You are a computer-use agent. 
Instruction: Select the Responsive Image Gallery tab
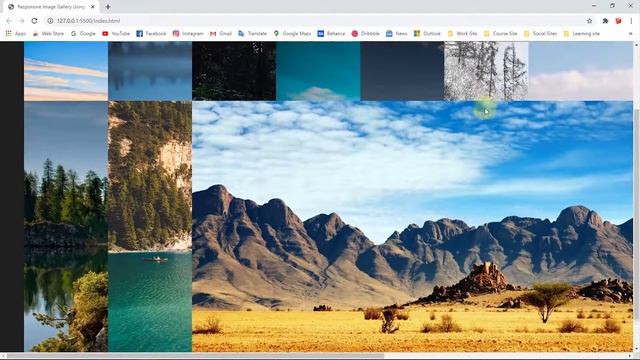pos(51,7)
